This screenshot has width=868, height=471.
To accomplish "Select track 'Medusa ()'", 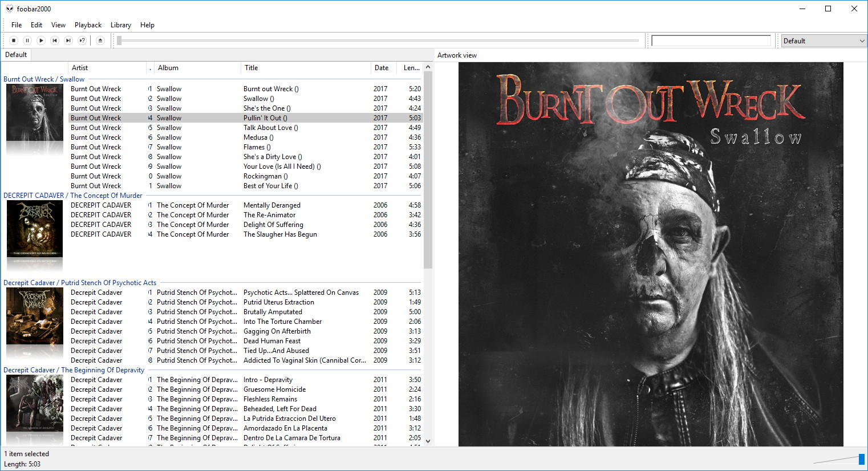I will point(245,137).
